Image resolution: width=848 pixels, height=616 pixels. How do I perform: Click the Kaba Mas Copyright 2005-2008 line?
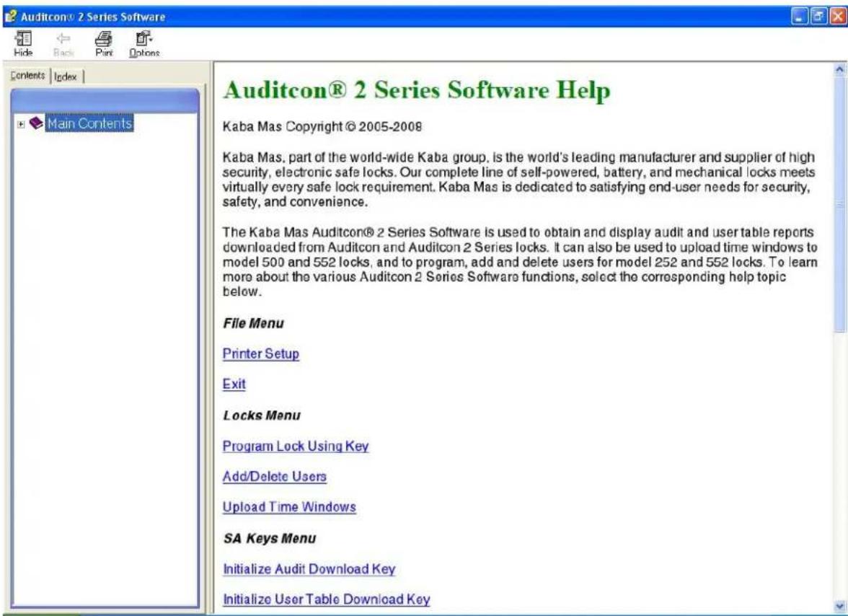point(322,126)
